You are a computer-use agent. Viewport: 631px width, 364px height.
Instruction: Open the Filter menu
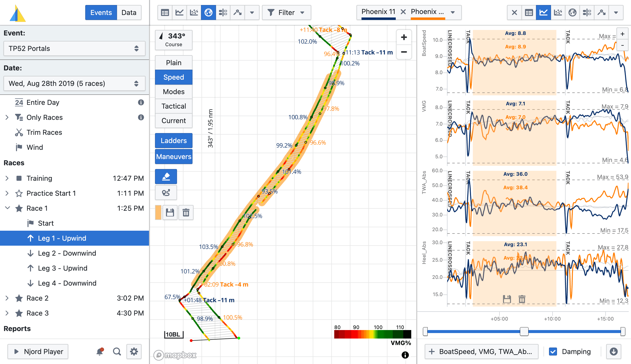[286, 12]
